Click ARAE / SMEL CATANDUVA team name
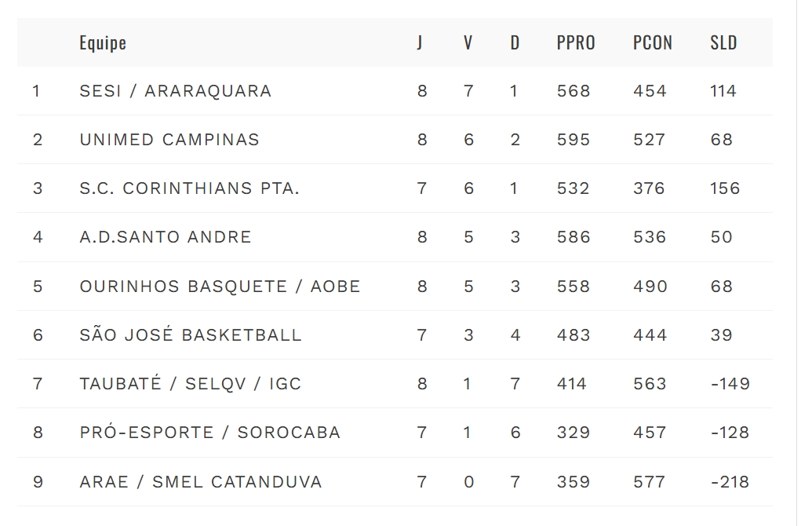 pyautogui.click(x=200, y=481)
